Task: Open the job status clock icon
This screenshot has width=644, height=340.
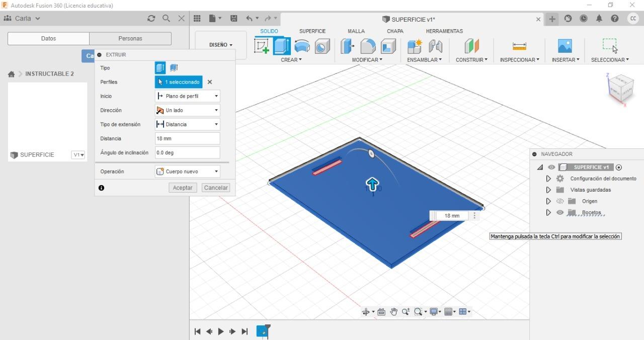Action: click(x=584, y=19)
